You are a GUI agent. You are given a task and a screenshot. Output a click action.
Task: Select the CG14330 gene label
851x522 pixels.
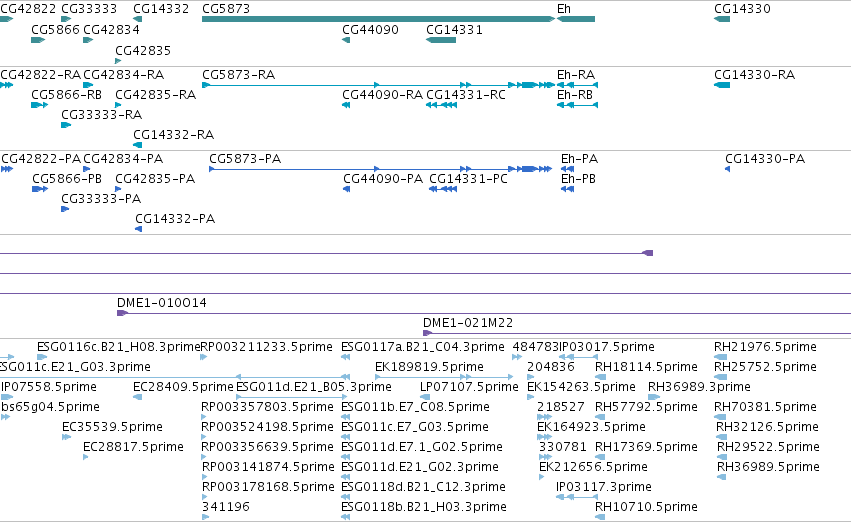click(x=742, y=9)
